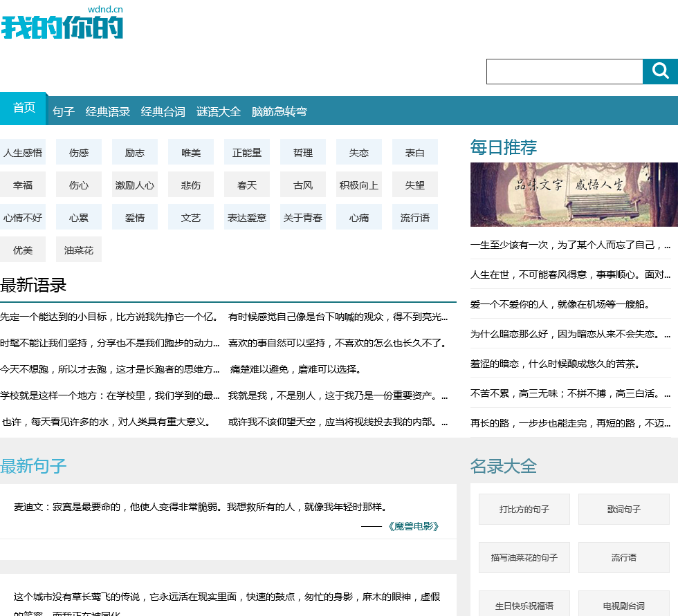Select the 失恋 tag
678x616 pixels.
pos(359,153)
